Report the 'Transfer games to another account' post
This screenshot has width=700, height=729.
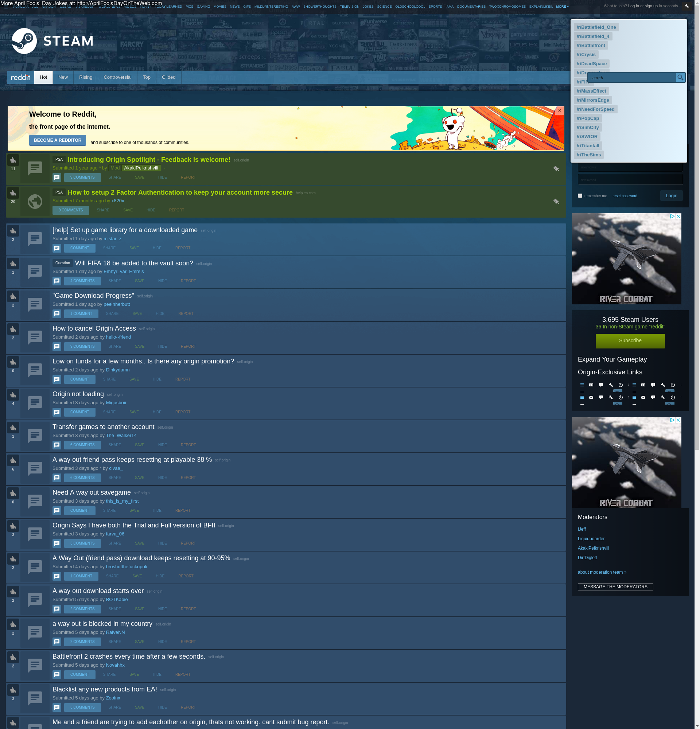point(188,445)
